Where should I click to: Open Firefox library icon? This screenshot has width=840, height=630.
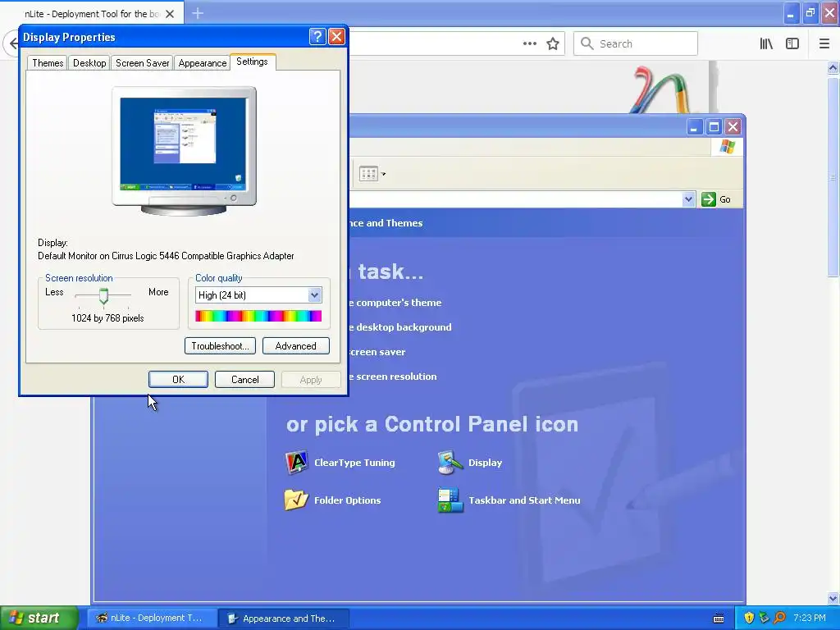[766, 44]
